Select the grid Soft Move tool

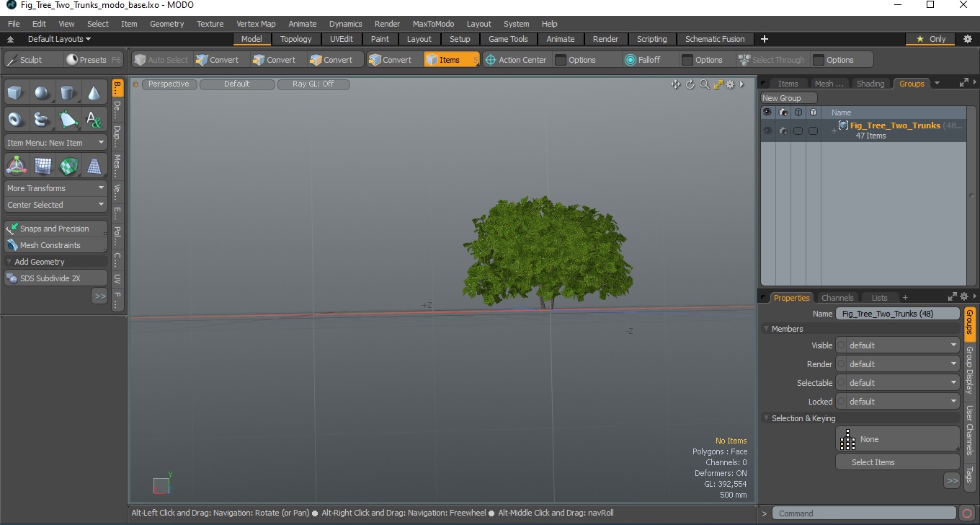42,166
